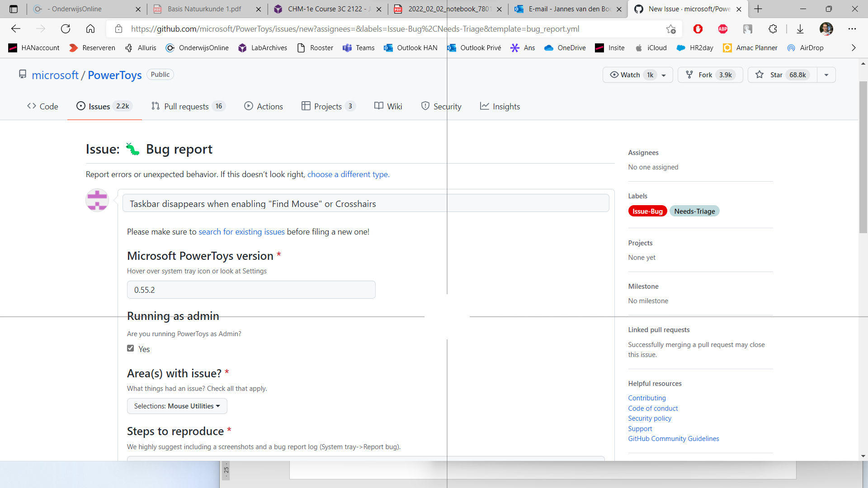The image size is (868, 488).
Task: Open the Contributing resource link
Action: [x=647, y=398]
